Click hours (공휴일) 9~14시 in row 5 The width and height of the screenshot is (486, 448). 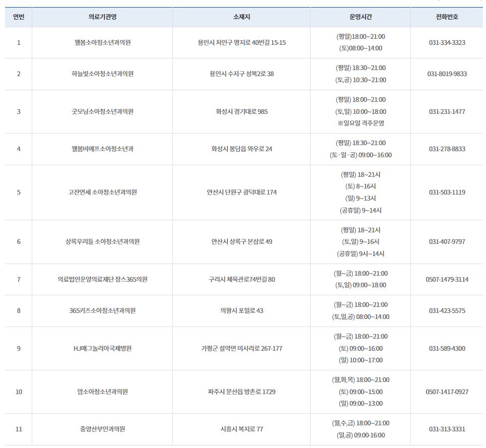click(x=360, y=210)
